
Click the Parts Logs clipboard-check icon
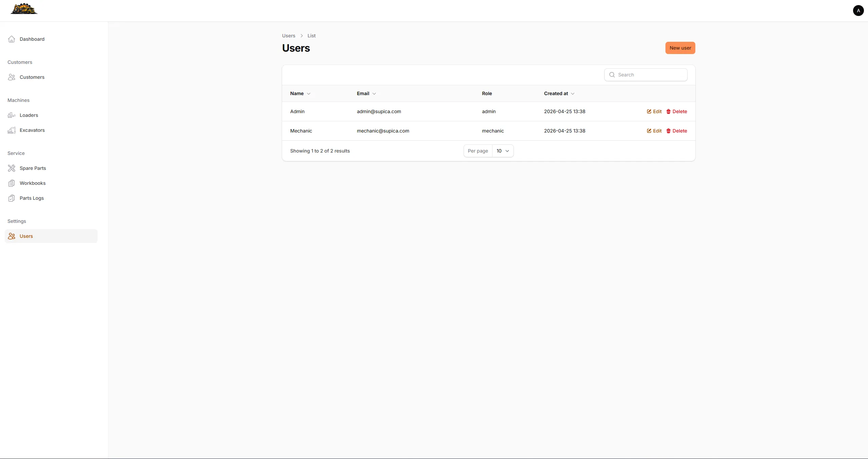click(12, 198)
